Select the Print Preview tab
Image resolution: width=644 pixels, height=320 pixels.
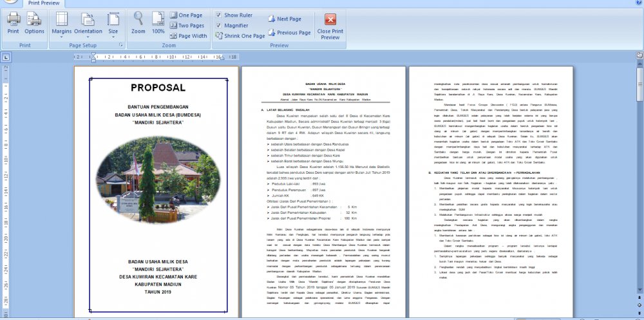click(x=44, y=3)
